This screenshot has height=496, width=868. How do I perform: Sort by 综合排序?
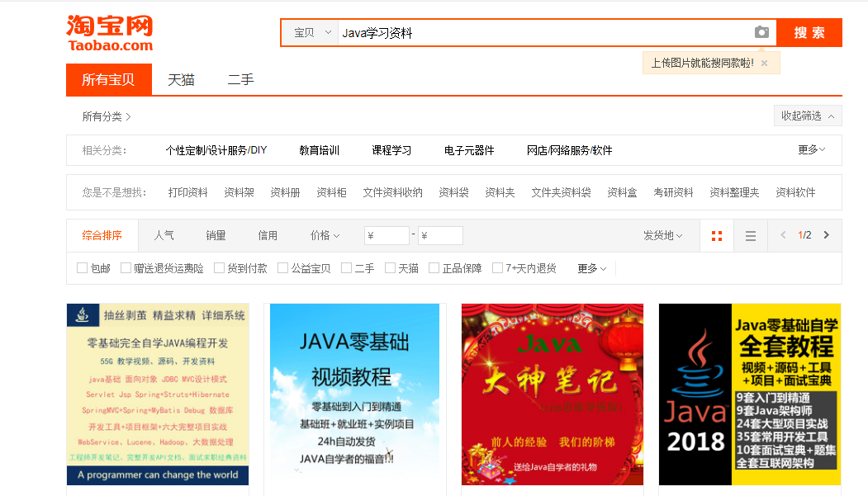pyautogui.click(x=102, y=235)
